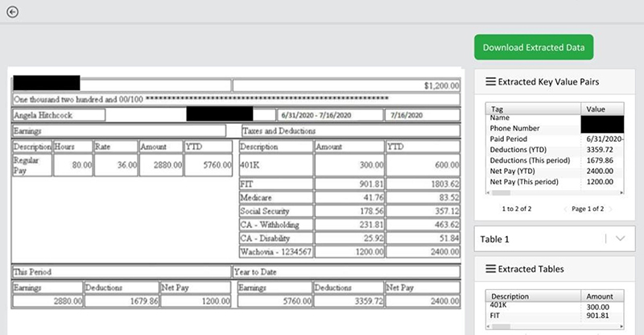Open the Extracted Tables hamburger icon

pyautogui.click(x=490, y=269)
